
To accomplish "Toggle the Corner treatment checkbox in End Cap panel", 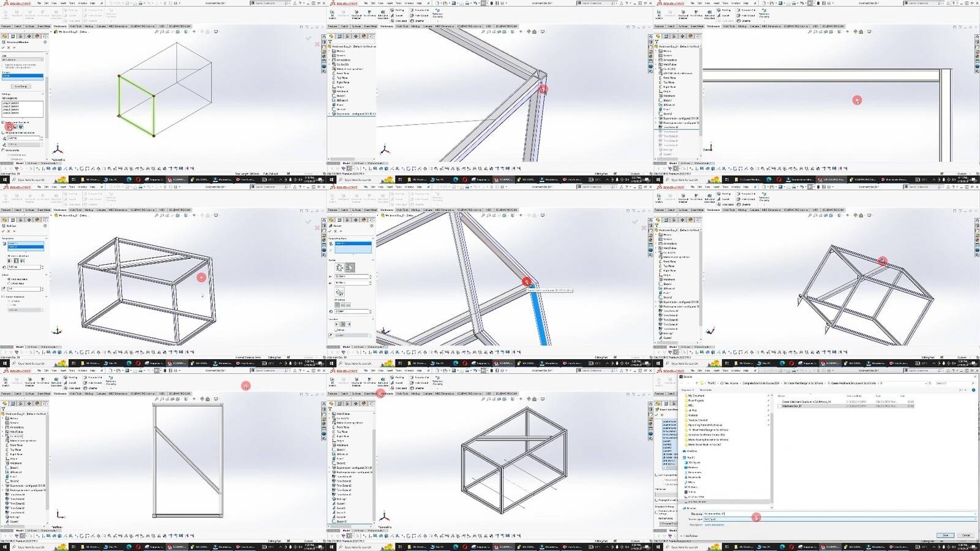I will click(x=3, y=297).
